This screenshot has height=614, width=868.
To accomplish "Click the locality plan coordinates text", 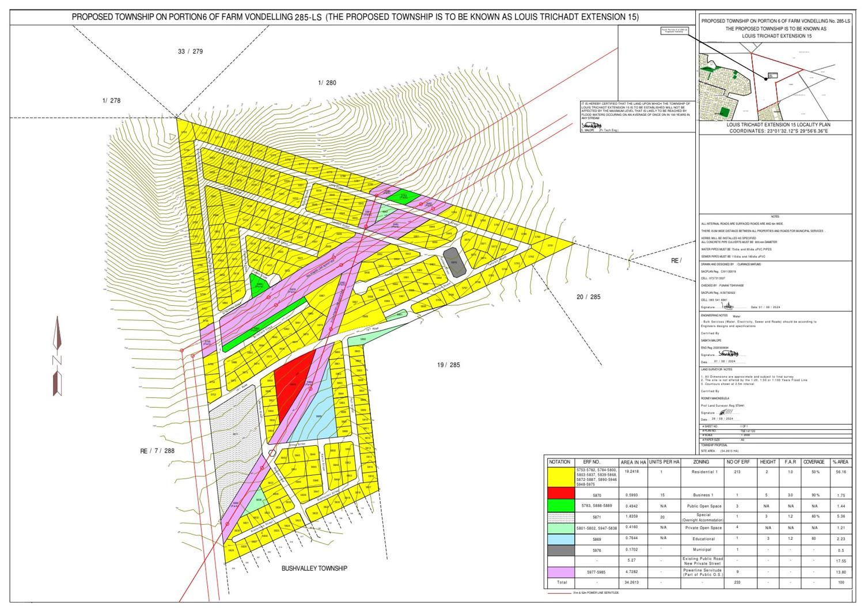I will 777,131.
